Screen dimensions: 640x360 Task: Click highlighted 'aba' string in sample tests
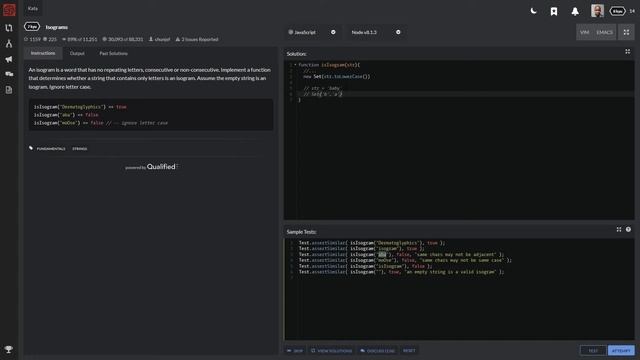[382, 254]
